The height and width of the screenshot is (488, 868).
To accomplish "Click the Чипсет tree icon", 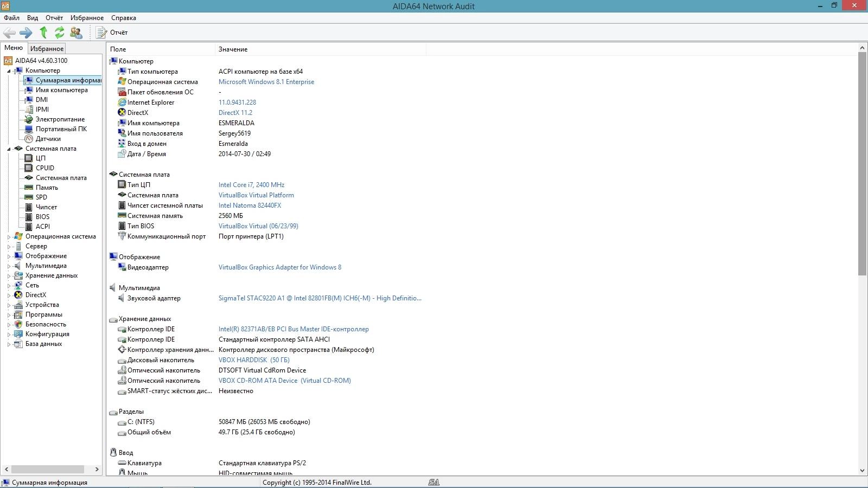I will click(x=29, y=207).
